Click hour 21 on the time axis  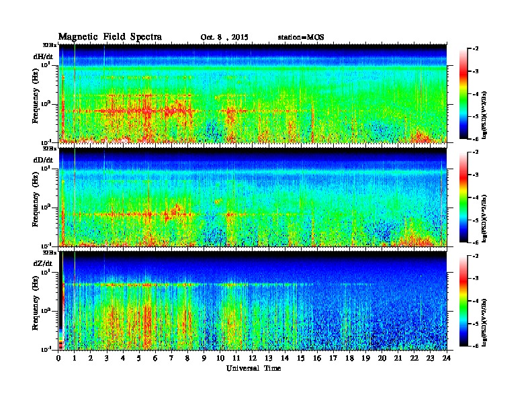pos(398,359)
